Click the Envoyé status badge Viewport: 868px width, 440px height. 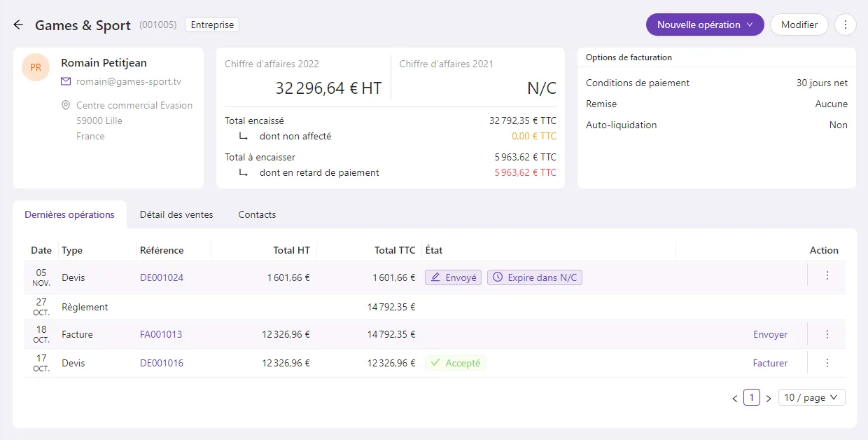pyautogui.click(x=453, y=277)
